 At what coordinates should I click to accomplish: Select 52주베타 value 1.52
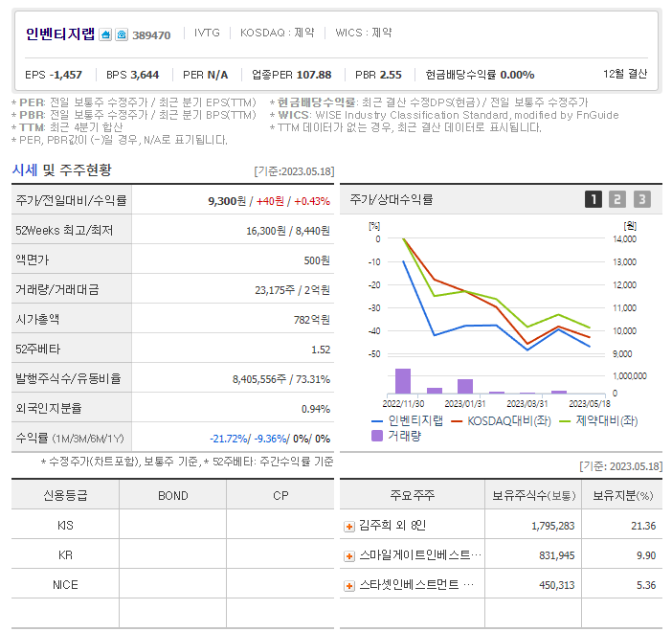[x=321, y=350]
